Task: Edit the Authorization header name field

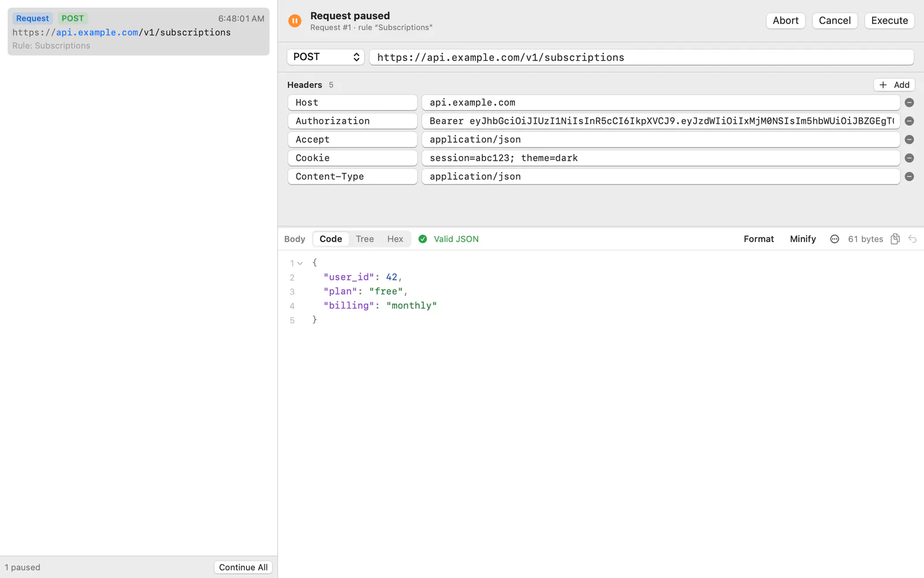Action: (x=352, y=121)
